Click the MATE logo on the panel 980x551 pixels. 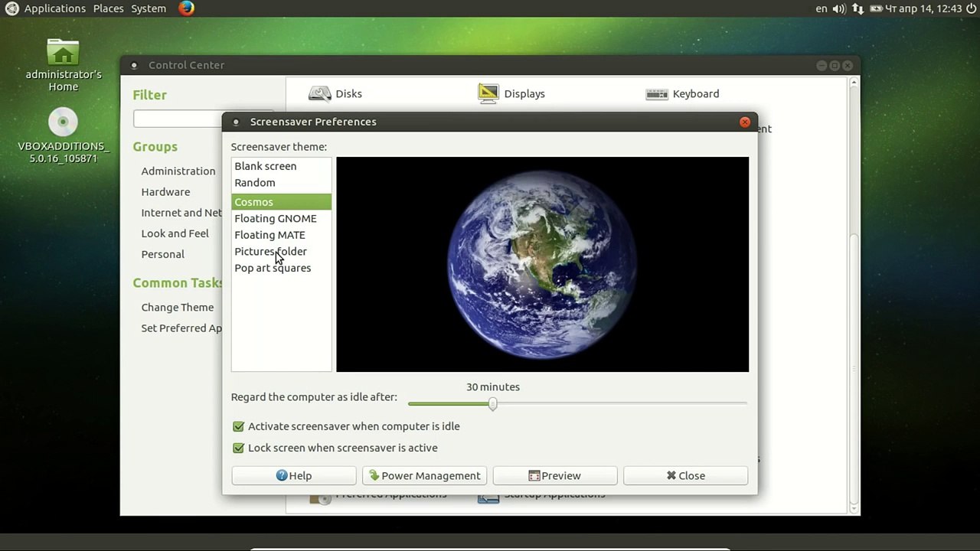tap(11, 8)
